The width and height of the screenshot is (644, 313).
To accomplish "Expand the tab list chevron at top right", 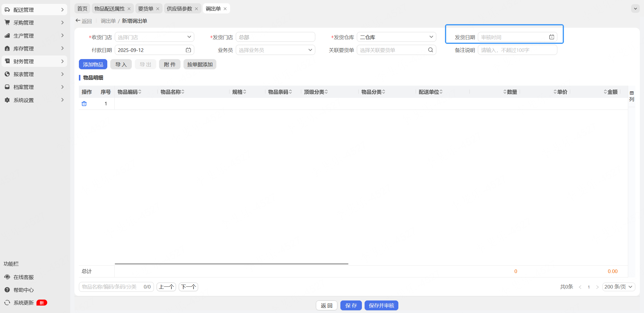I will [x=635, y=9].
